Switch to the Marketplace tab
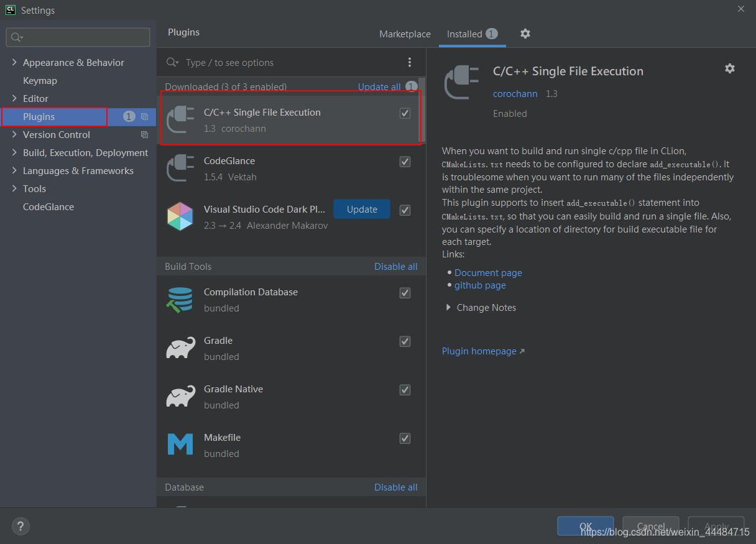756x544 pixels. pyautogui.click(x=405, y=34)
